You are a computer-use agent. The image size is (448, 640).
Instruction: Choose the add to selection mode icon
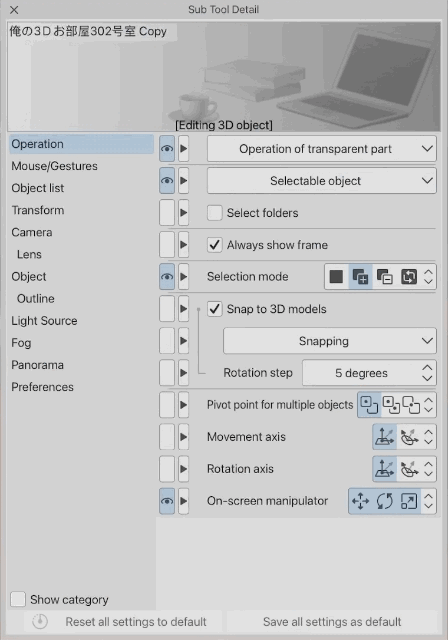click(360, 277)
